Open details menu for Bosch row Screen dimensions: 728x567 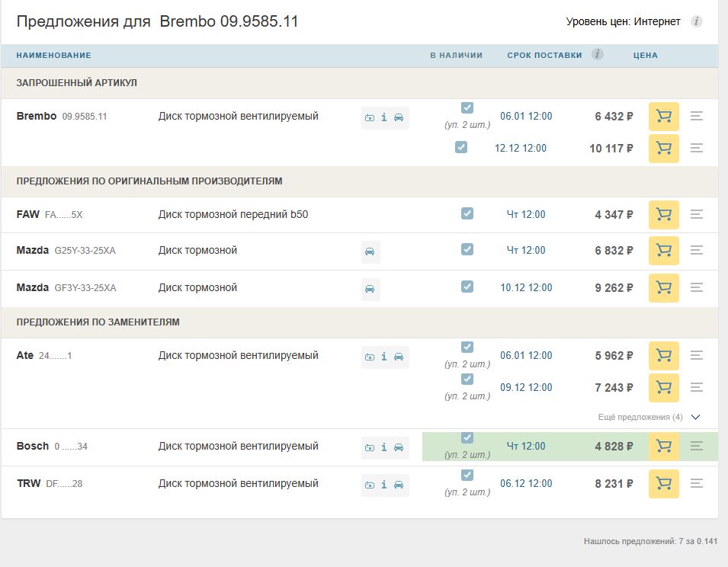pyautogui.click(x=697, y=446)
